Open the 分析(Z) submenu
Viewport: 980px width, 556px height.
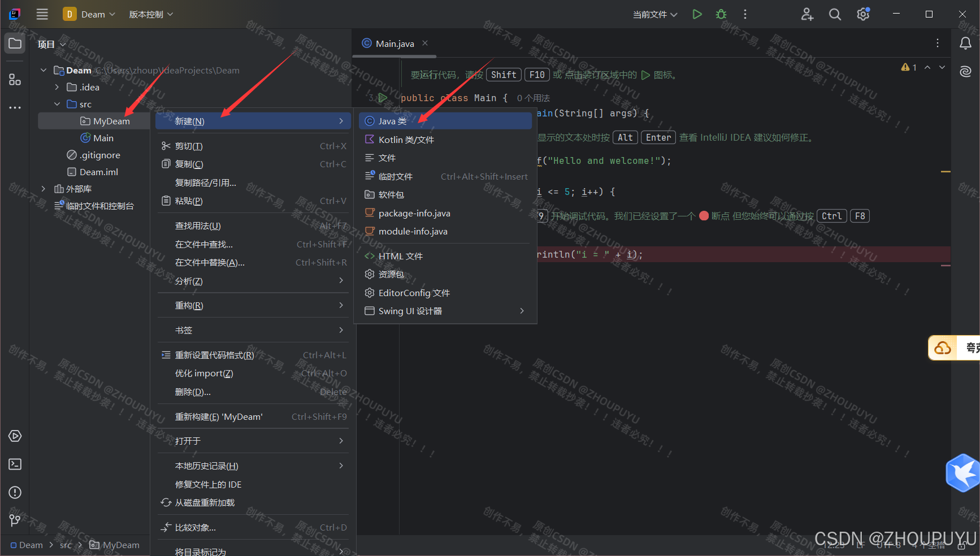253,281
